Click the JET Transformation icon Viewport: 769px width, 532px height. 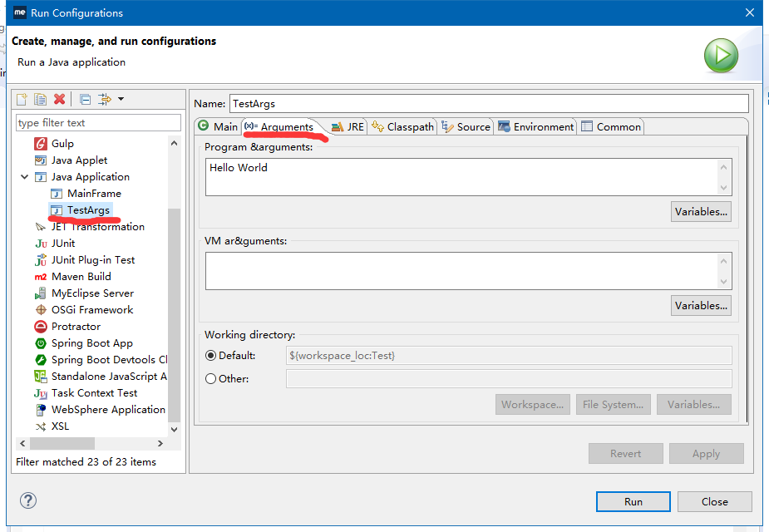tap(40, 227)
